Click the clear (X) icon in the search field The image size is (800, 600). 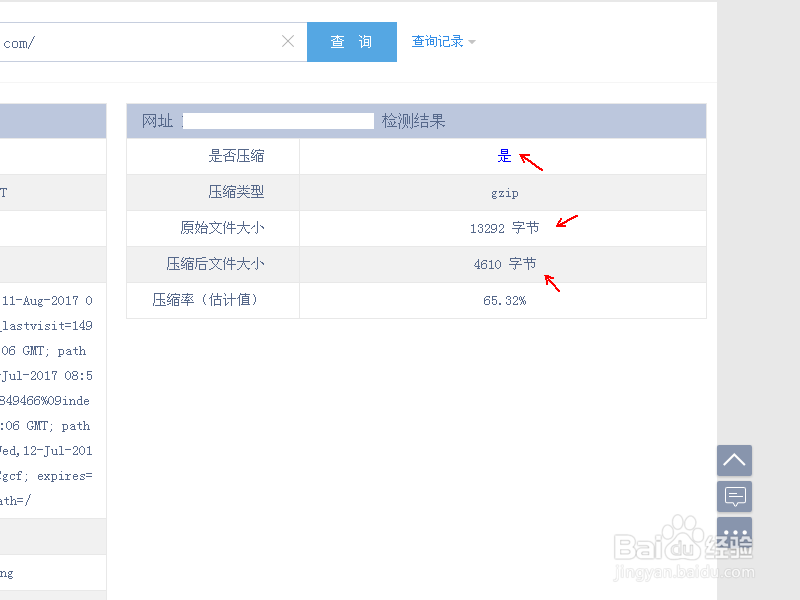(x=288, y=41)
